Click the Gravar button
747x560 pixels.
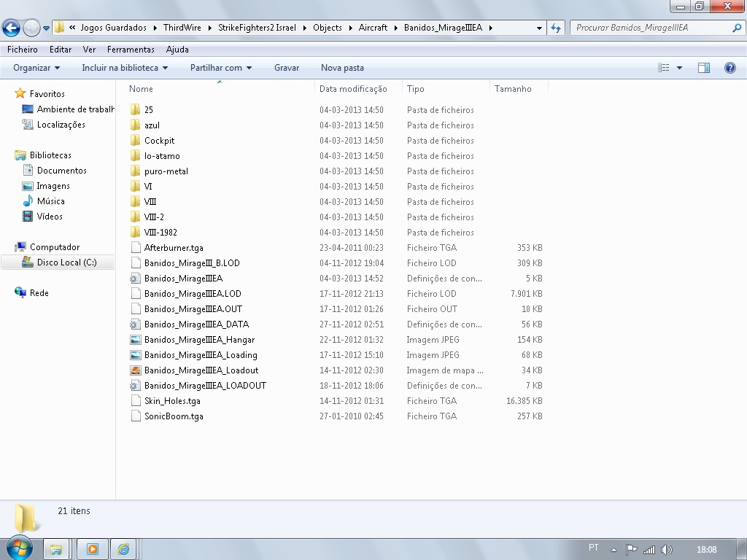(x=287, y=68)
